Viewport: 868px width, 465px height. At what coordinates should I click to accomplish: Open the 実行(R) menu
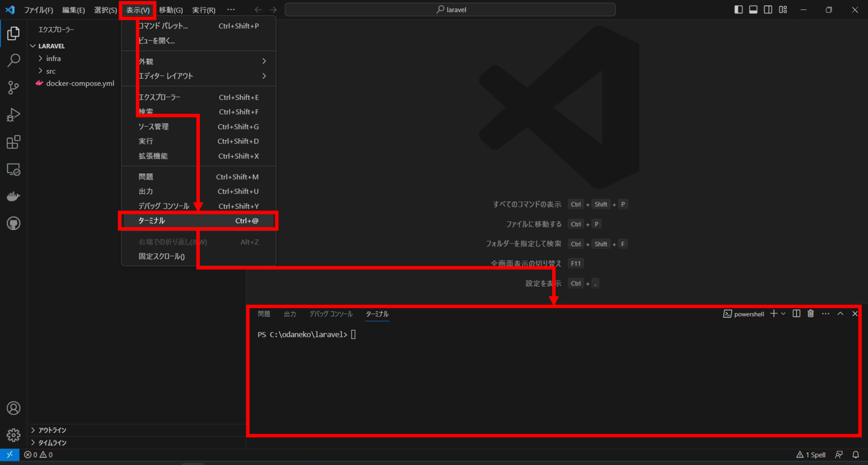point(203,9)
